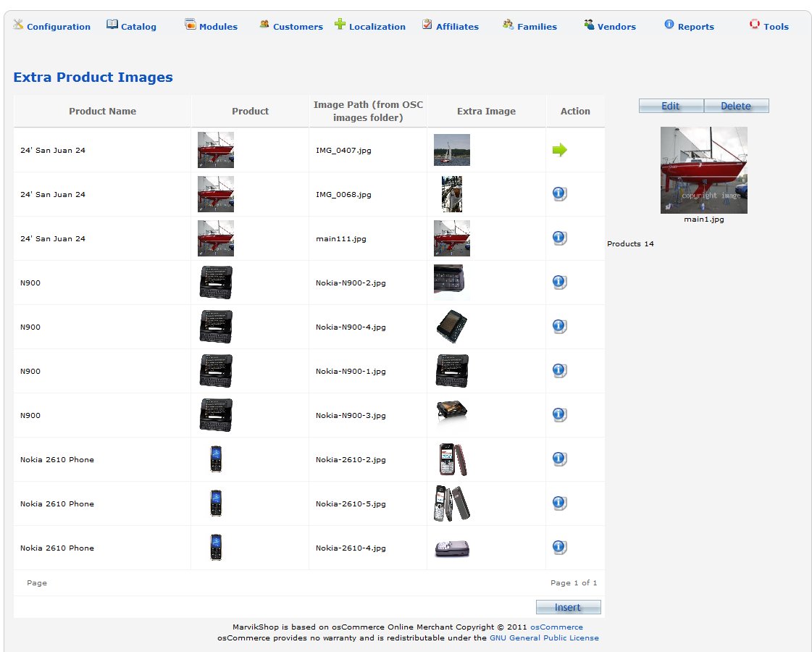
Task: Click the green plus Localization icon
Action: tap(340, 24)
